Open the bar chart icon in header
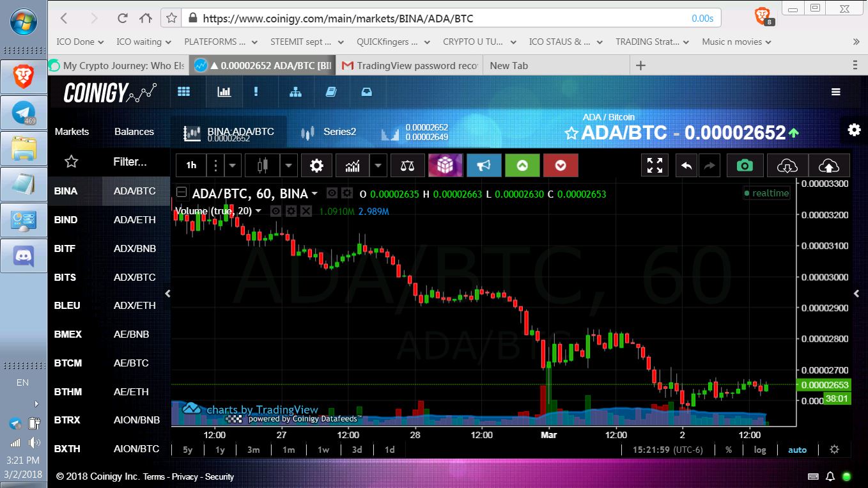The image size is (868, 488). [x=224, y=92]
